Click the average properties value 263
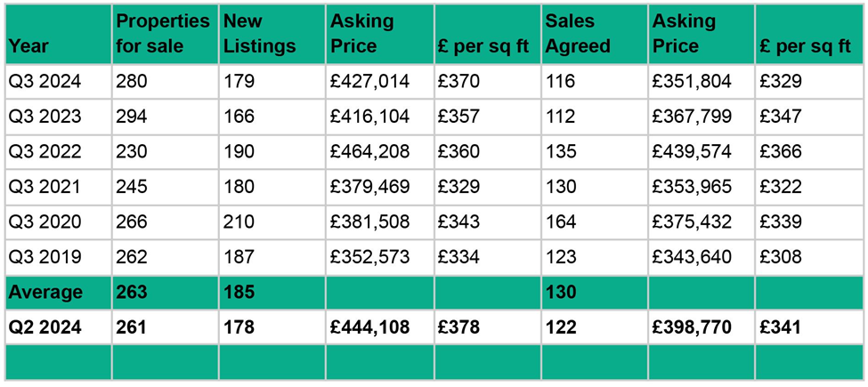 click(x=131, y=293)
